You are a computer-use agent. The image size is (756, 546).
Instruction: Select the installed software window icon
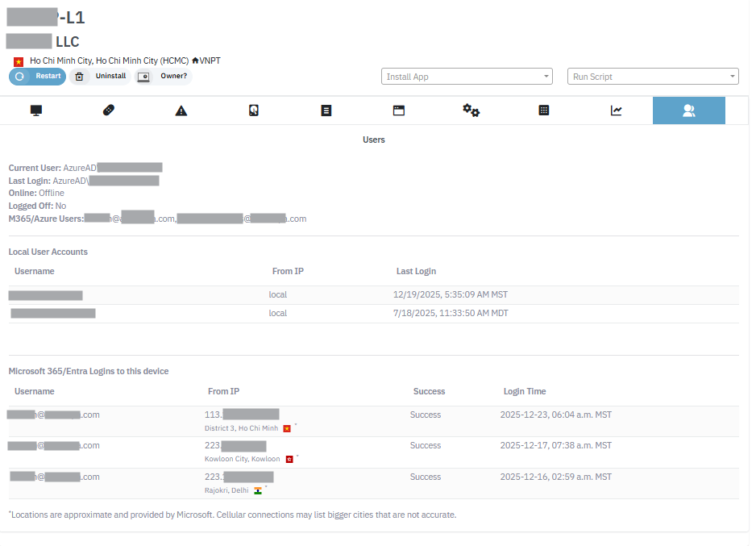[399, 110]
